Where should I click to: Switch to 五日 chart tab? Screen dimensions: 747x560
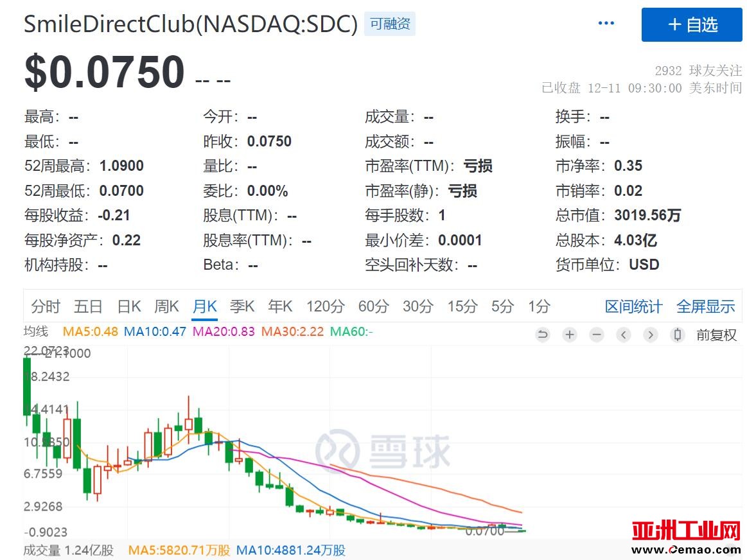coord(88,306)
